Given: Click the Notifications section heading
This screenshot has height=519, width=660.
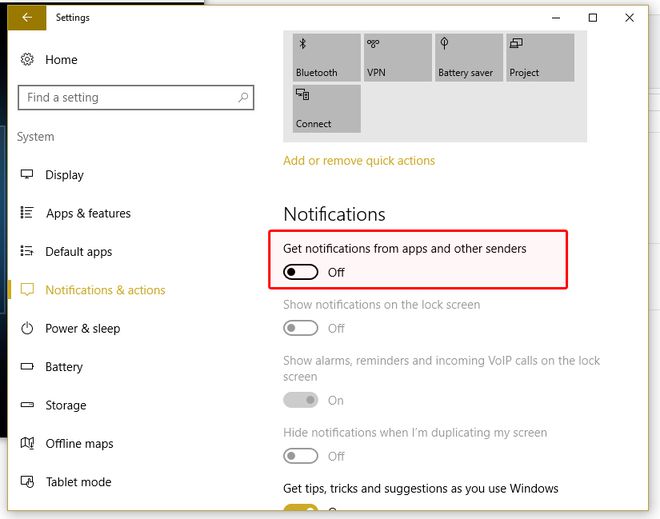Looking at the screenshot, I should 335,214.
